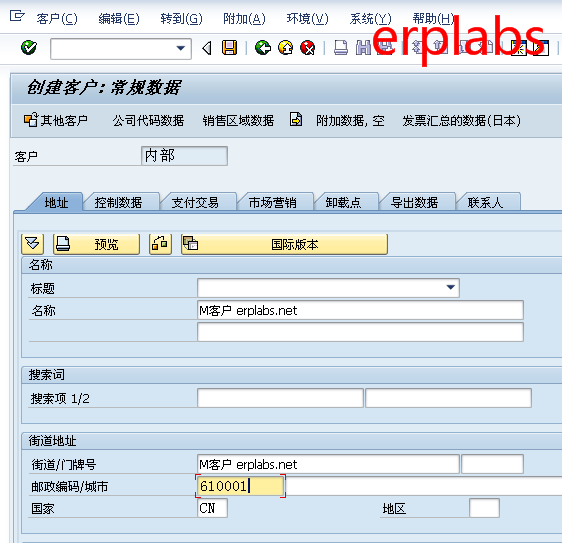Switch to the 导出数据 tab

[414, 203]
